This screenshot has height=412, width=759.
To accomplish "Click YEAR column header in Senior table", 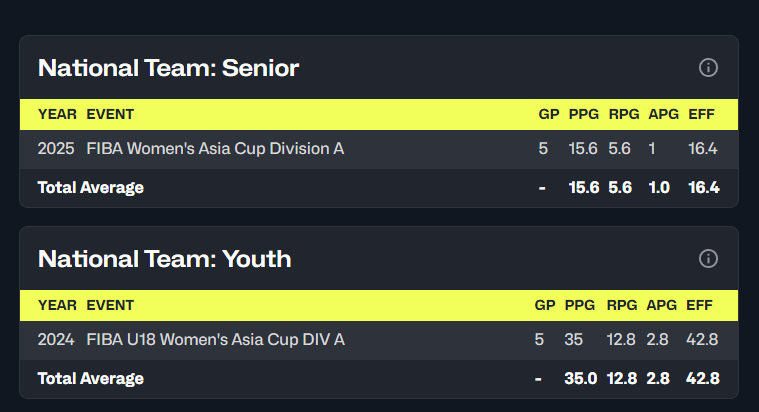I will [x=57, y=114].
